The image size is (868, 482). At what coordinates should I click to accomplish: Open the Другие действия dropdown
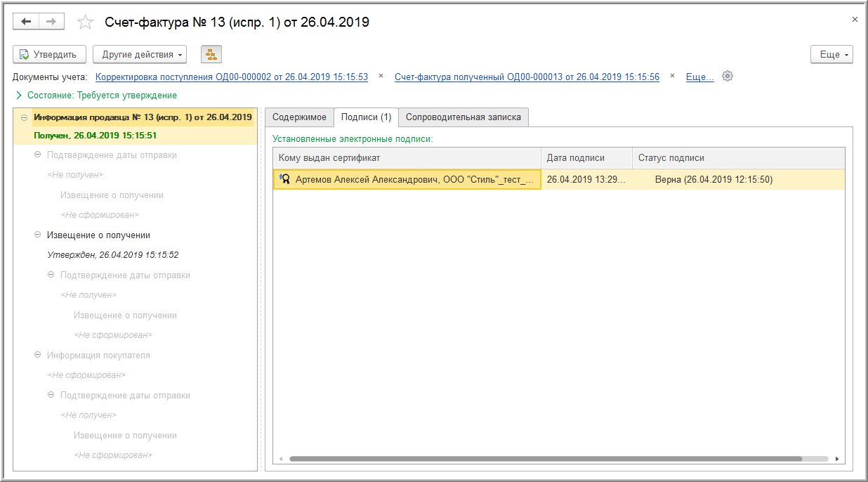point(140,54)
